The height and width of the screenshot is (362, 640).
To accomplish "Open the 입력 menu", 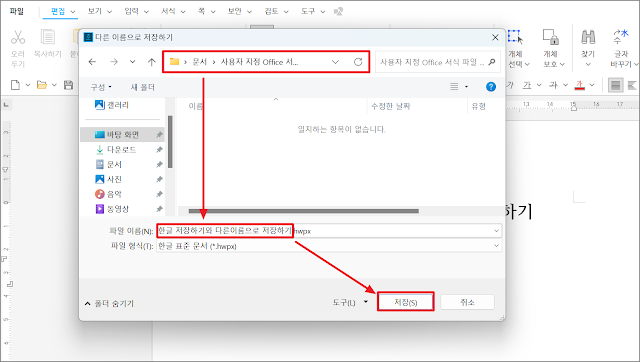I will point(131,11).
